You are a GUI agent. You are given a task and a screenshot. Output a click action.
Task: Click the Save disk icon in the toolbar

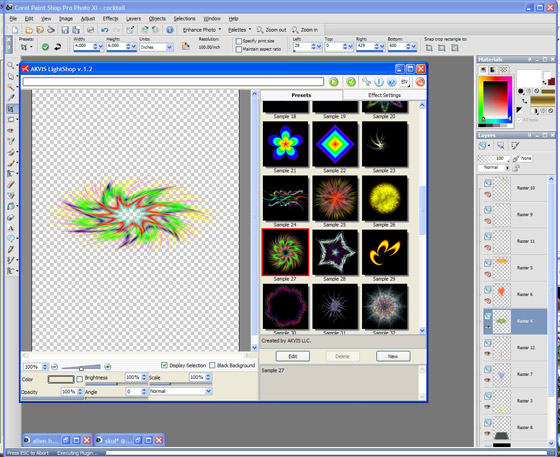(65, 30)
